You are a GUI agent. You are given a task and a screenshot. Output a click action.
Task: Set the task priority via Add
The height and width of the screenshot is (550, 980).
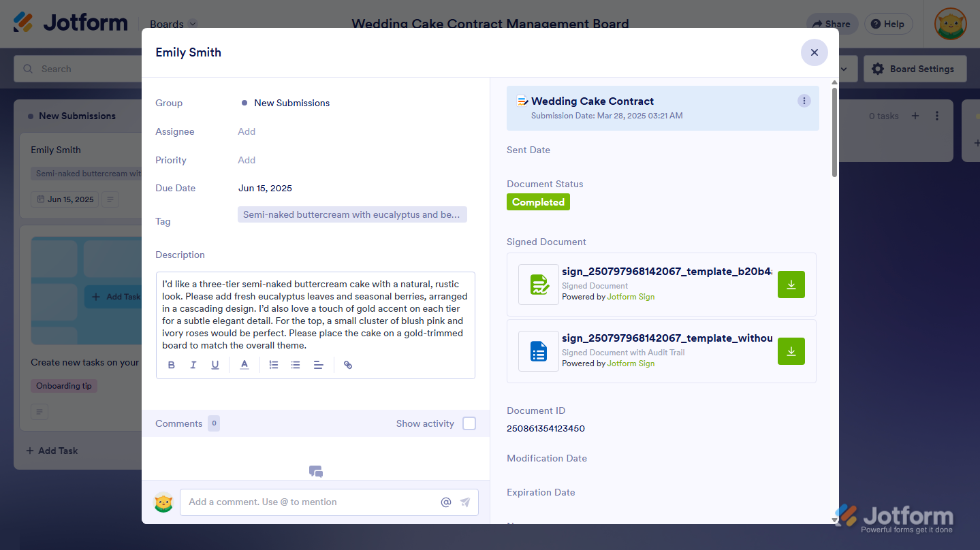(247, 160)
